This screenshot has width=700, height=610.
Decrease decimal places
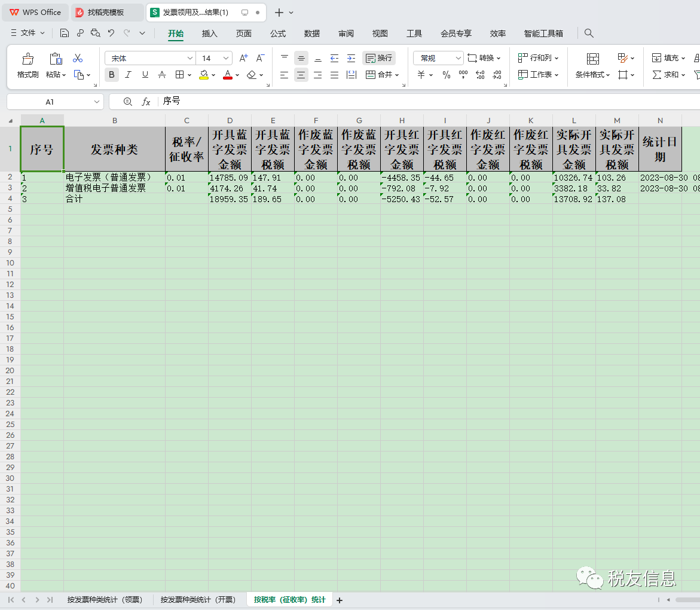click(x=497, y=75)
